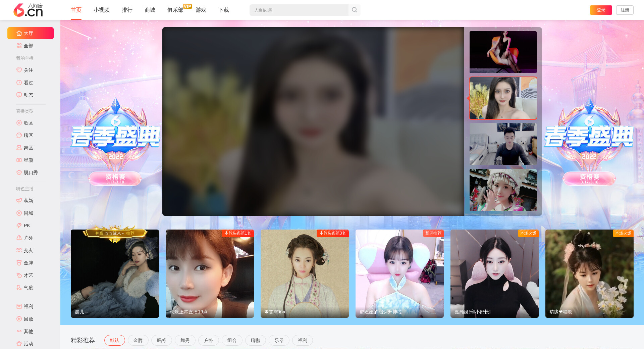Click the search magnifier icon
This screenshot has height=349, width=644.
[x=354, y=10]
